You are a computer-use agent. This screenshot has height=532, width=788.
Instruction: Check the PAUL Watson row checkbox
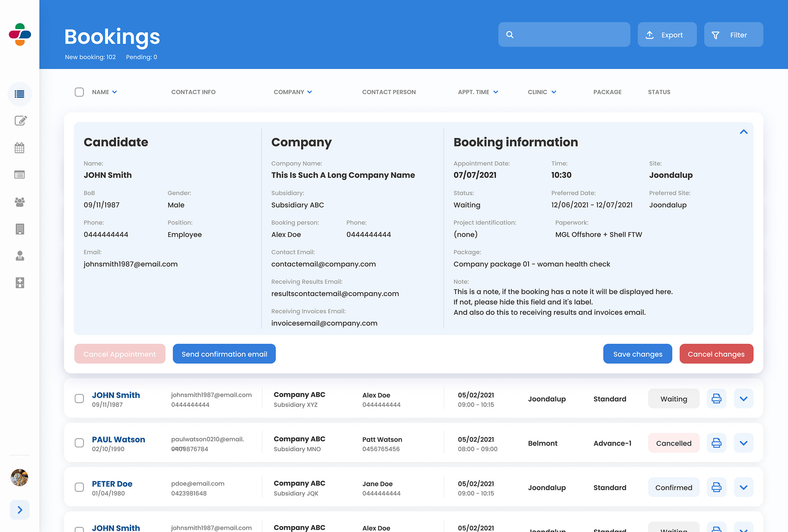pyautogui.click(x=79, y=443)
